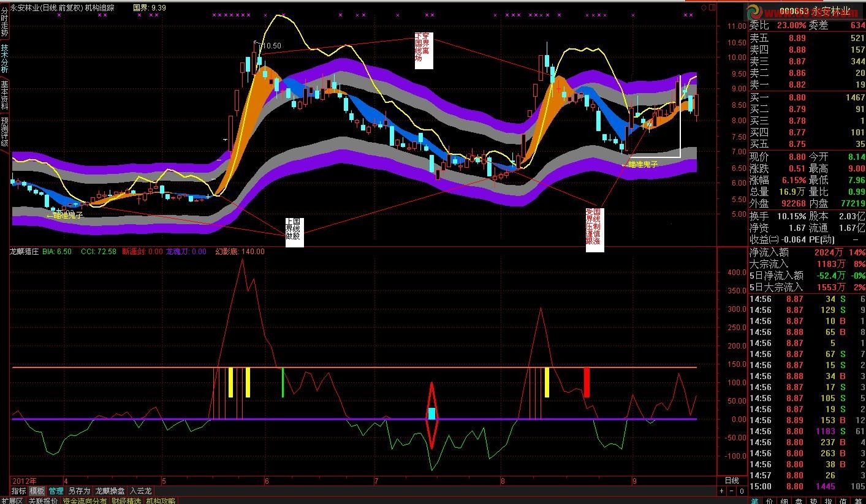
Task: Click the 买五 order book row
Action: tap(807, 144)
